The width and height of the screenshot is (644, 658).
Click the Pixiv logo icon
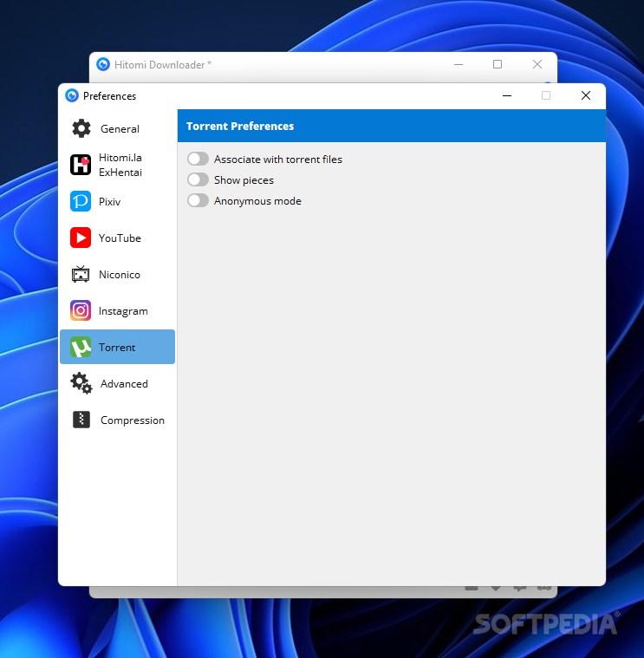(x=80, y=201)
